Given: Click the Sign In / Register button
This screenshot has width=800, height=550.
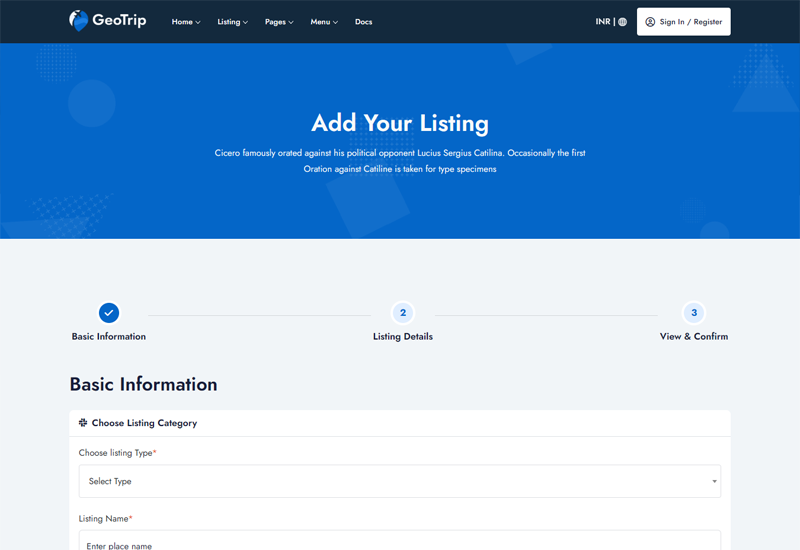Looking at the screenshot, I should coord(683,21).
